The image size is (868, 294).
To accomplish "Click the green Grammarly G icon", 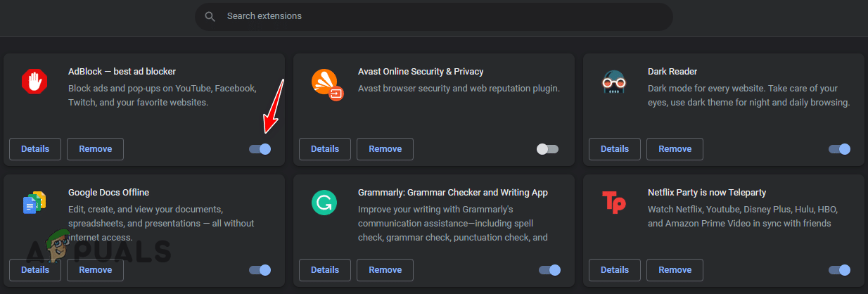I will tap(324, 203).
